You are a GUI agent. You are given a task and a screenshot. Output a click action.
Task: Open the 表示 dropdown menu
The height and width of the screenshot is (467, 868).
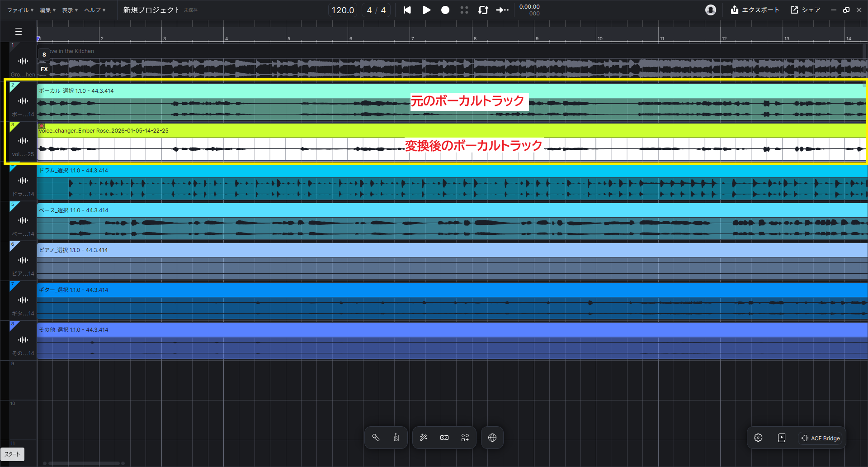pos(70,10)
